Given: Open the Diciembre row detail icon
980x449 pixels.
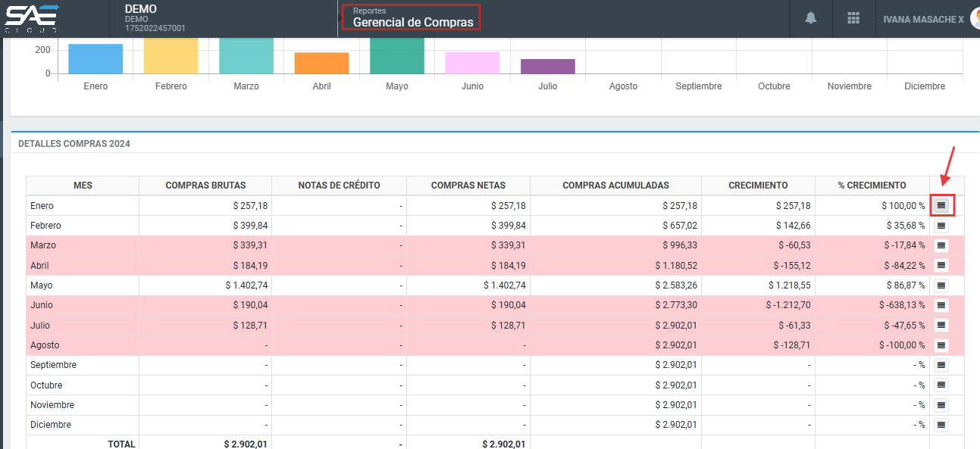Looking at the screenshot, I should click(941, 425).
